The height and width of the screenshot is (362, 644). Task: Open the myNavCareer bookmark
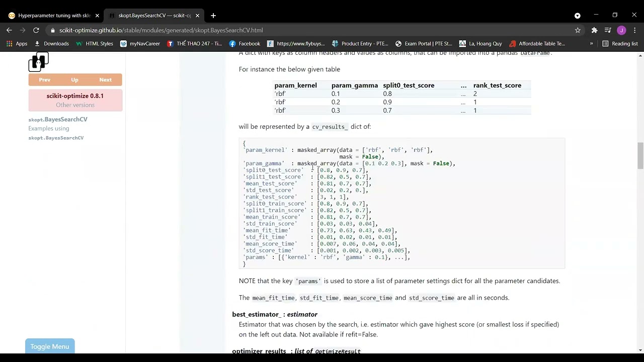pos(140,44)
